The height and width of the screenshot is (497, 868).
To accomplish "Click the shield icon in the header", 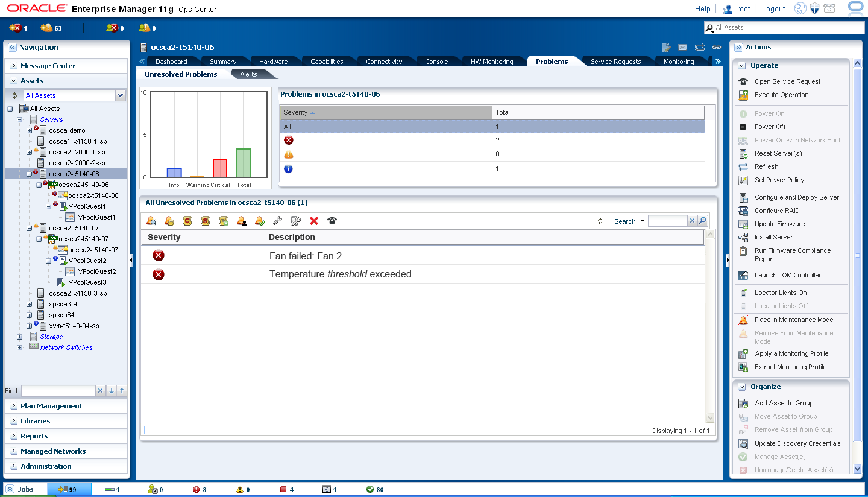I will coord(815,8).
